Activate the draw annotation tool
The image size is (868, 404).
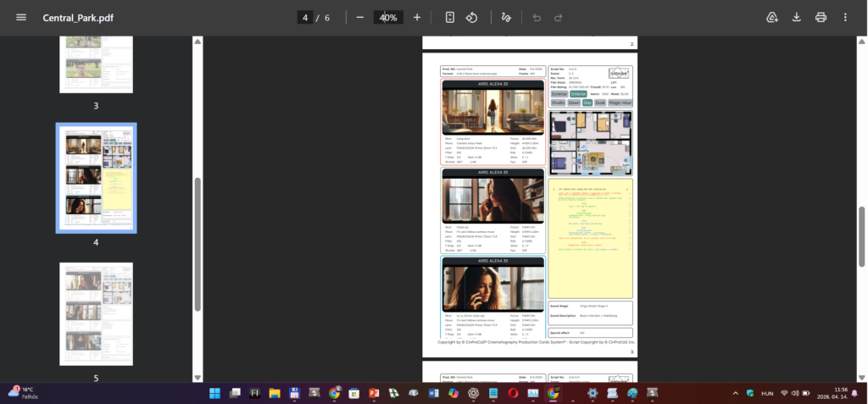tap(506, 17)
